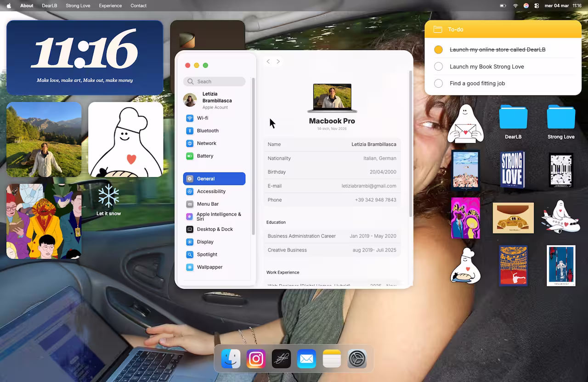Go forward with the right chevron

pos(278,62)
